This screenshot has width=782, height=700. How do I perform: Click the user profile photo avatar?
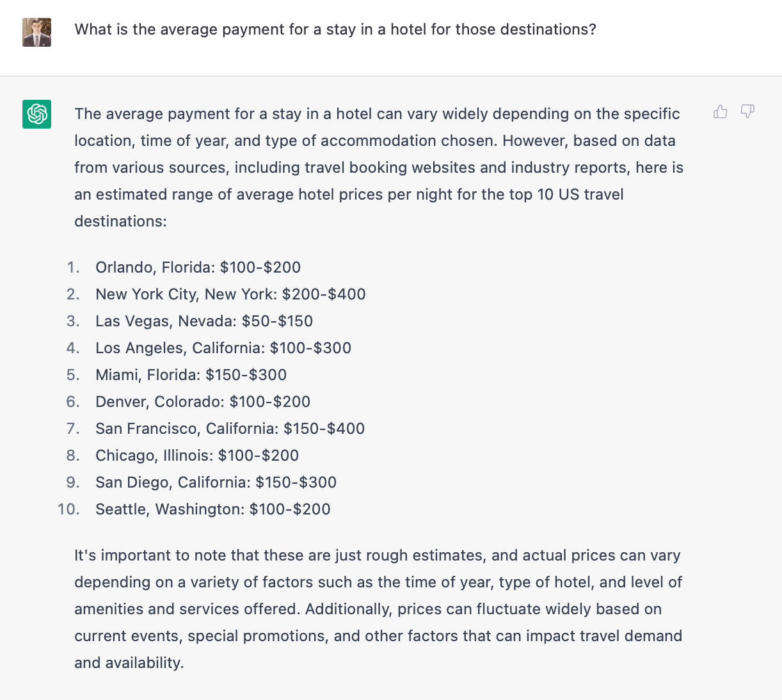pyautogui.click(x=37, y=32)
